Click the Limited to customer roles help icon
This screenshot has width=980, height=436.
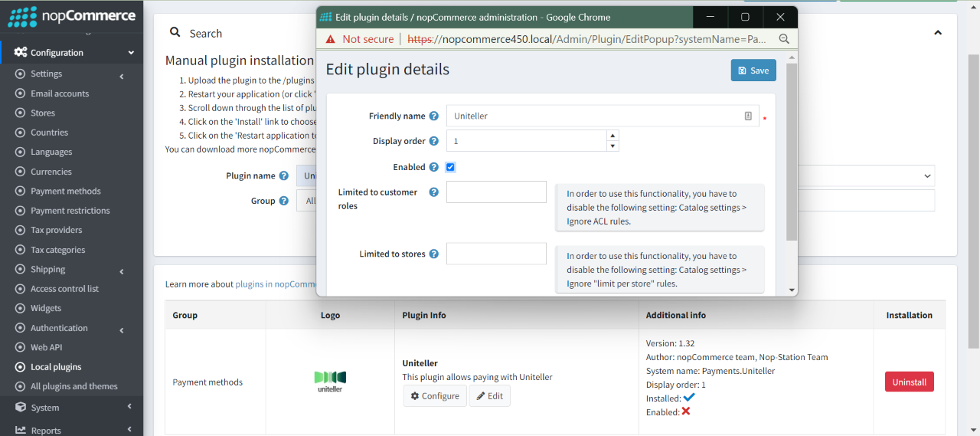[x=434, y=192]
